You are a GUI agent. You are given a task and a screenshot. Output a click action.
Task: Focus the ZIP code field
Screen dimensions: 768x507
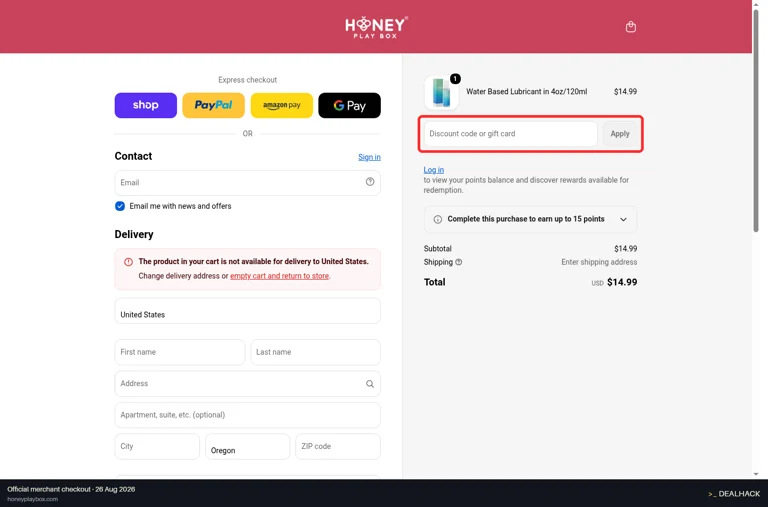[338, 446]
